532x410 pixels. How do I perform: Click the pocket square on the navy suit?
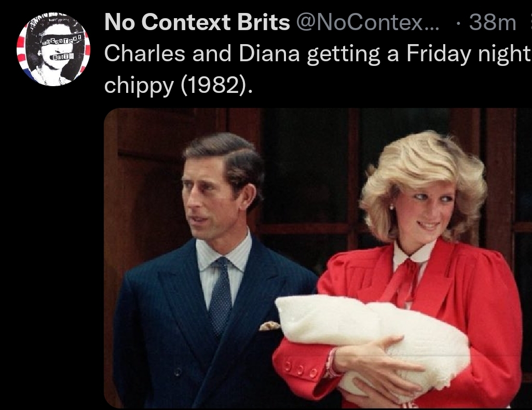[x=270, y=326]
